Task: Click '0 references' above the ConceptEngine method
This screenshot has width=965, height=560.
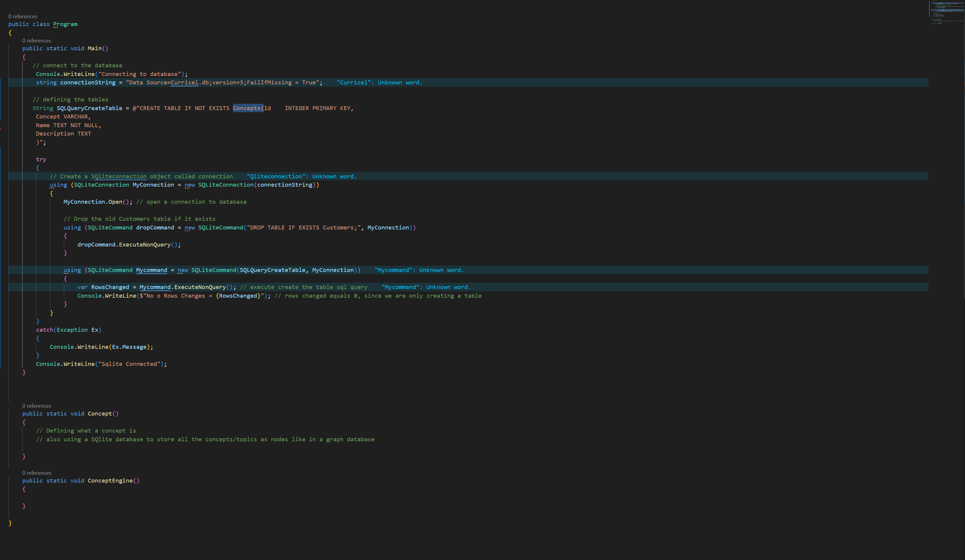Action: (x=37, y=473)
